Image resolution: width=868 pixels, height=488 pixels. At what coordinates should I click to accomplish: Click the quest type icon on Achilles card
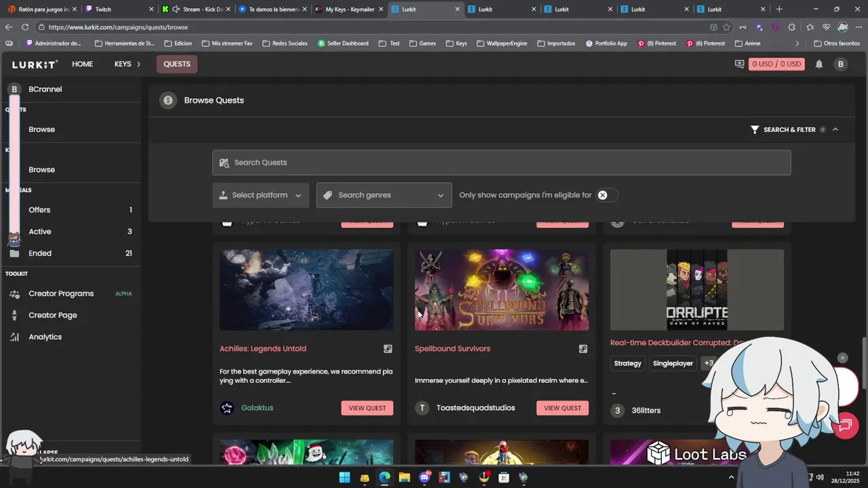[x=388, y=349]
